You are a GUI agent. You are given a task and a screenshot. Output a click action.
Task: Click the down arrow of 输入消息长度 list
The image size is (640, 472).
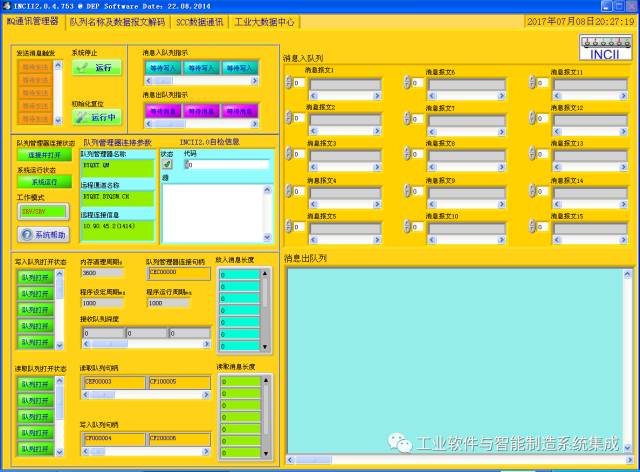265,347
